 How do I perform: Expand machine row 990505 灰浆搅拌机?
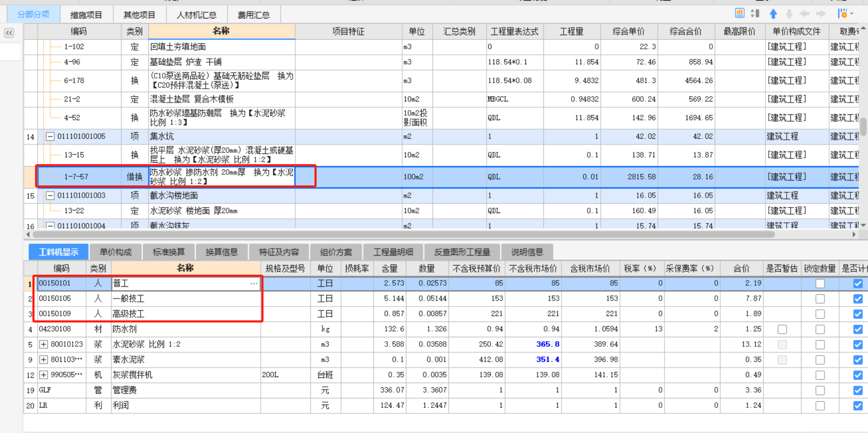click(44, 375)
